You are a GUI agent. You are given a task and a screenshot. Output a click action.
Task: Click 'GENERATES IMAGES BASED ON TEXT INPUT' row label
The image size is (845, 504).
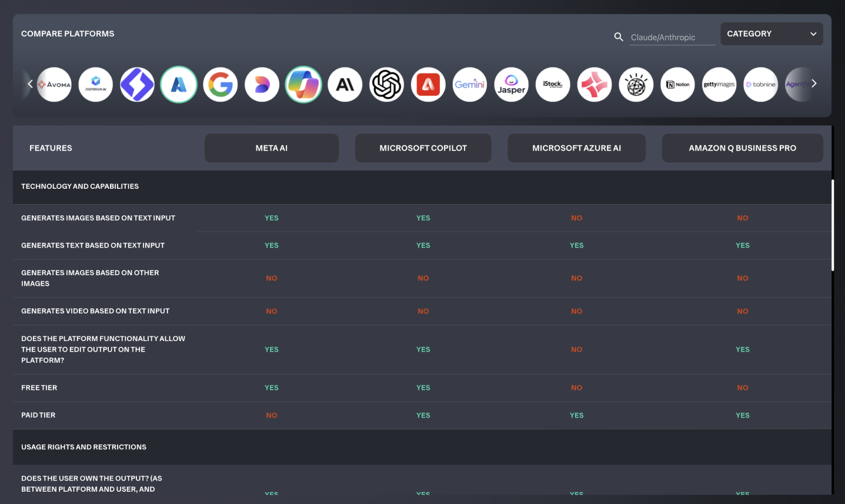coord(98,218)
